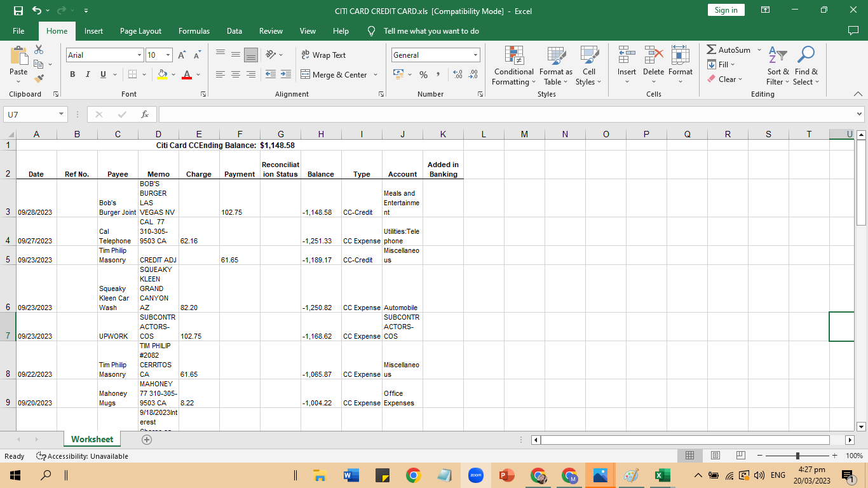
Task: Click the Decrease Indent icon
Action: pos(271,74)
